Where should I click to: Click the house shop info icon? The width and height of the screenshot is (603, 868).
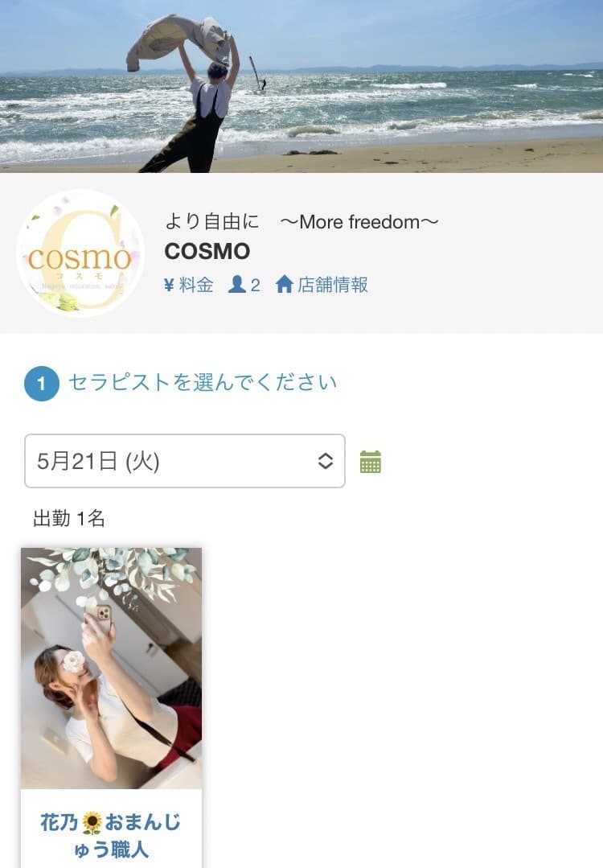click(x=285, y=285)
